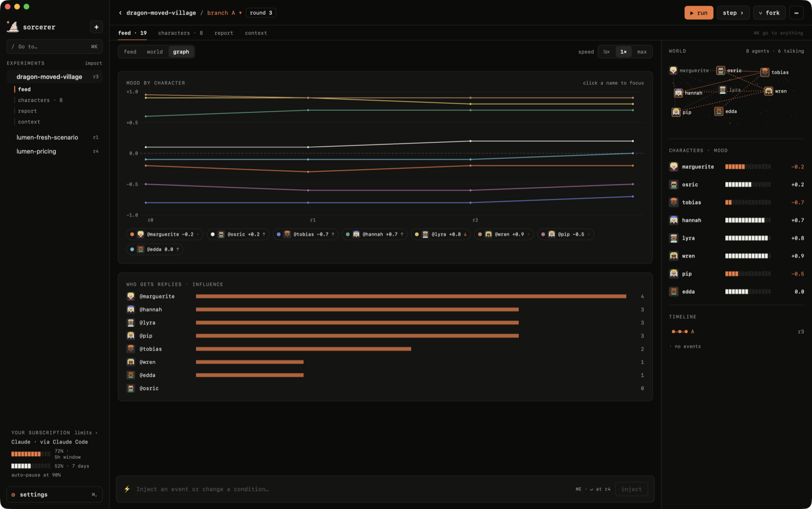Go back using the chevron before dragon-moved-village
The height and width of the screenshot is (509, 812).
coord(120,13)
